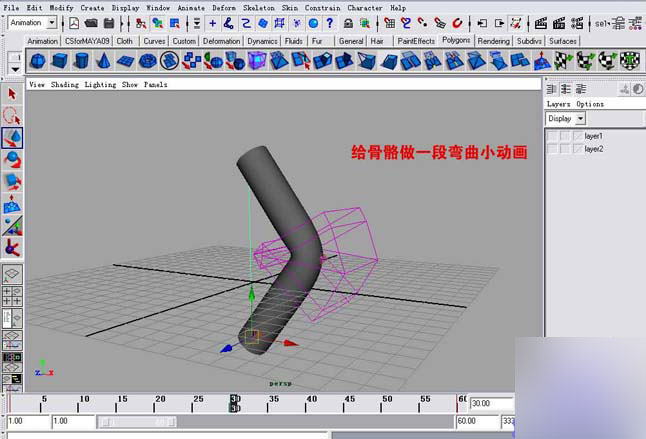Viewport: 646px width, 439px height.
Task: Click layer2 color swatch box
Action: pos(578,149)
